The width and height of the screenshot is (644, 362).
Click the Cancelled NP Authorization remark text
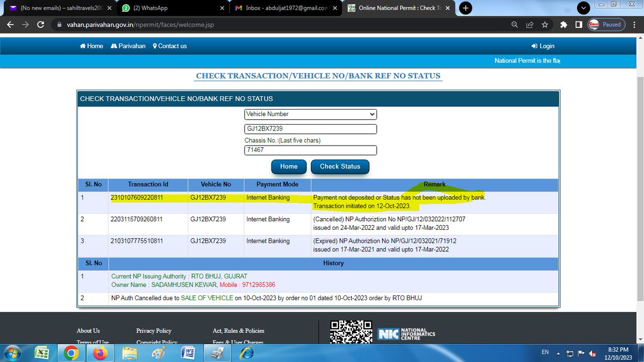pyautogui.click(x=390, y=223)
